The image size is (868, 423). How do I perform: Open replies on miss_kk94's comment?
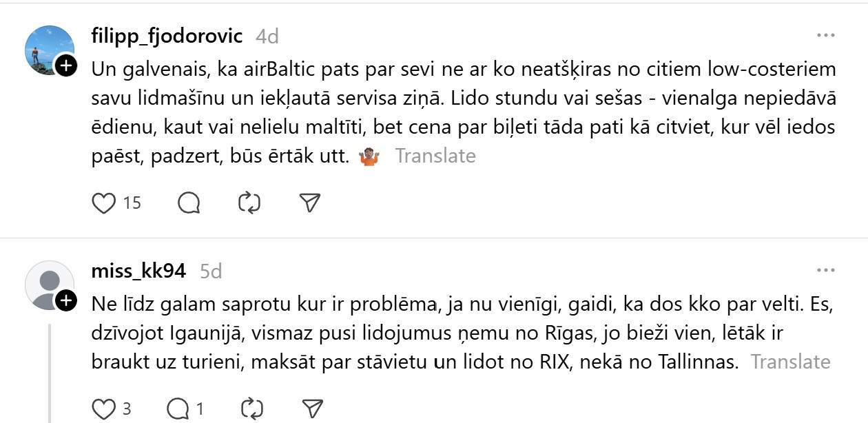pyautogui.click(x=178, y=409)
